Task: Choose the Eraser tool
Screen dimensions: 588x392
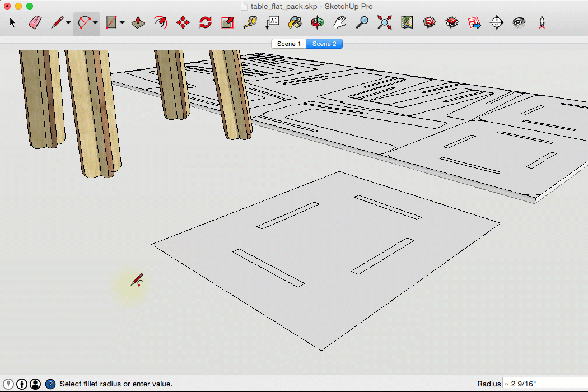Action: (35, 23)
